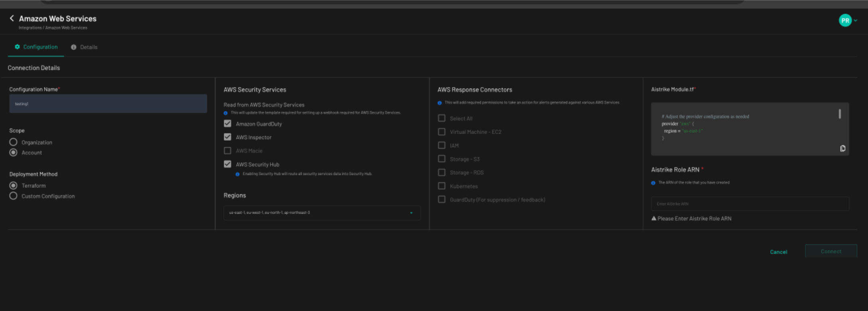868x311 pixels.
Task: Uncheck AWS Inspector security service
Action: click(x=227, y=137)
